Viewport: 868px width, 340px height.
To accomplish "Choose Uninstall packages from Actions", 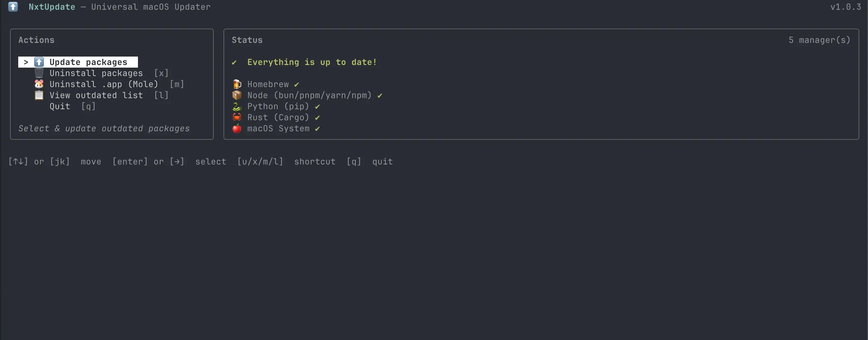I will pyautogui.click(x=96, y=73).
